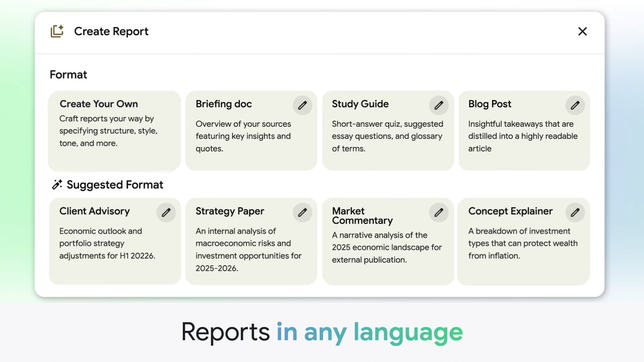Close the Create Report dialog
The image size is (644, 362).
tap(583, 31)
